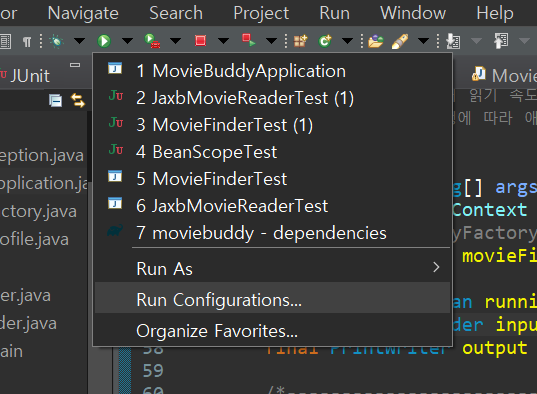Click line number 59 in the gutter
This screenshot has width=537, height=394.
[x=153, y=371]
